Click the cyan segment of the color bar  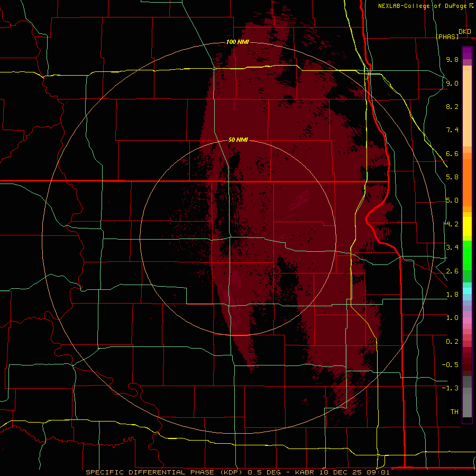[467, 291]
